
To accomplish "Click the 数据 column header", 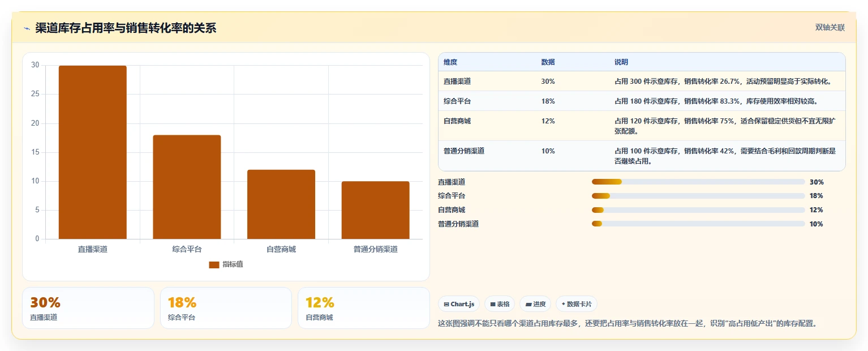I will coord(548,62).
